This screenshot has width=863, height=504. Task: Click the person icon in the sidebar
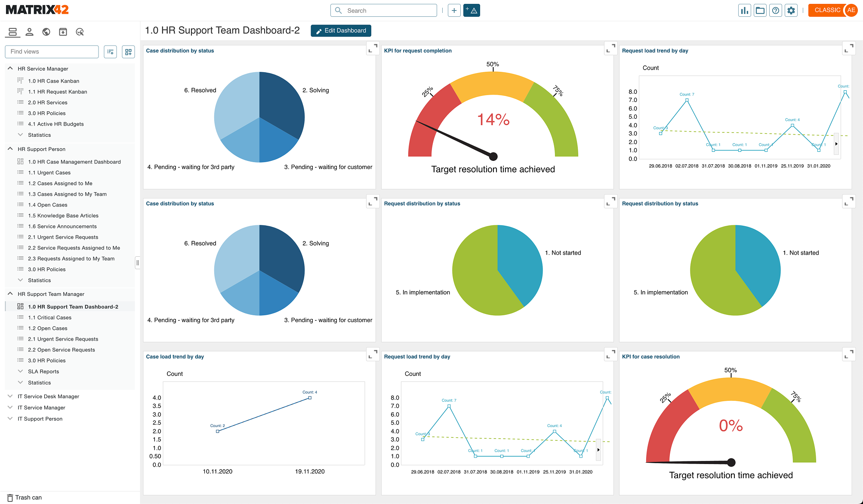pyautogui.click(x=29, y=32)
